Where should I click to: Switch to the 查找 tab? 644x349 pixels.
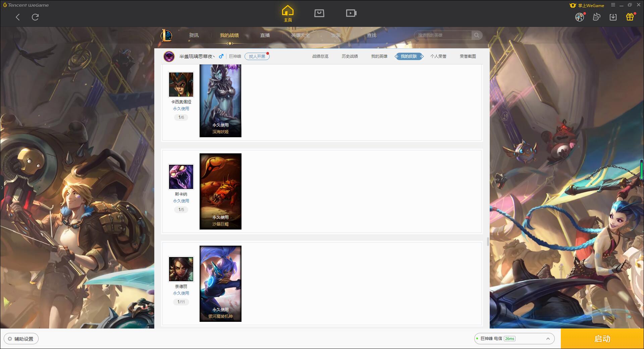(x=372, y=35)
